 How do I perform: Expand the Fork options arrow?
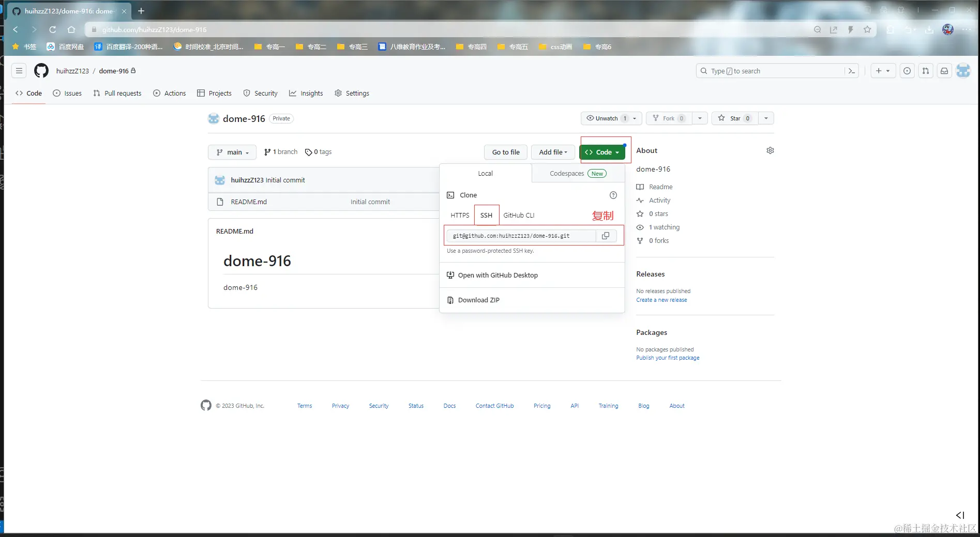tap(700, 118)
